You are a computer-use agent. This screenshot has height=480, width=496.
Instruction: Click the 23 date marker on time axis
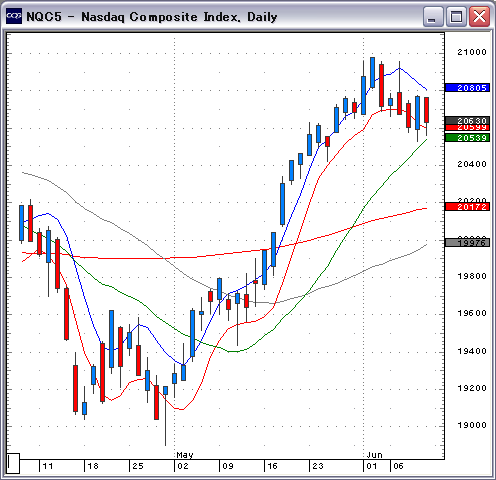[x=318, y=466]
